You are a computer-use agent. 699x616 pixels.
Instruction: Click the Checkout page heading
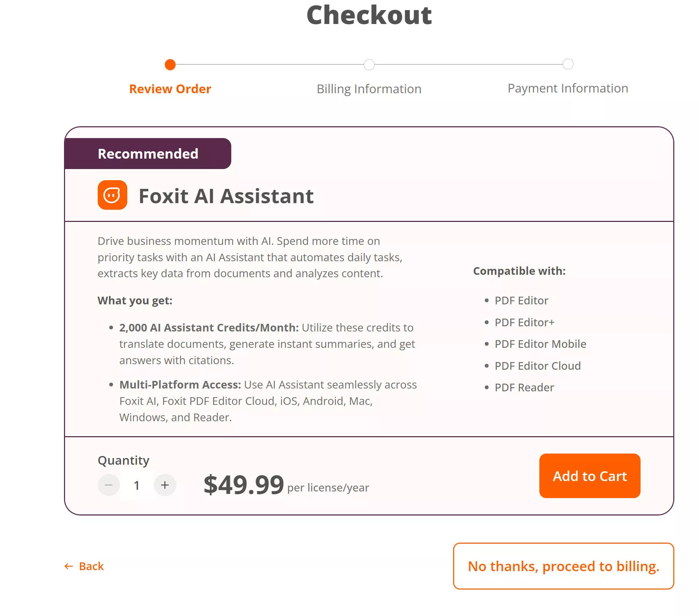[369, 15]
